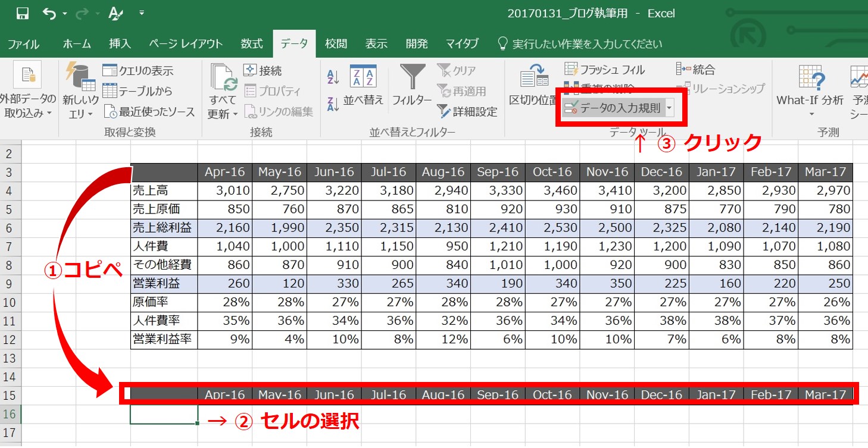The image size is (868, 448).
Task: Click the Save icon in quick access toolbar
Action: click(x=23, y=13)
